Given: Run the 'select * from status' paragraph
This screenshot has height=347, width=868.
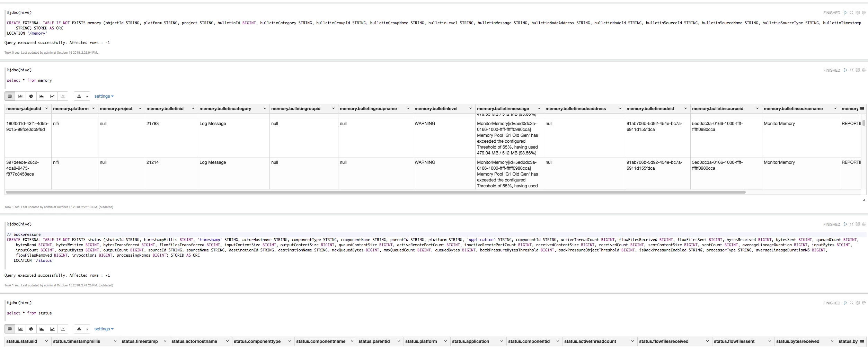Looking at the screenshot, I should (x=845, y=303).
